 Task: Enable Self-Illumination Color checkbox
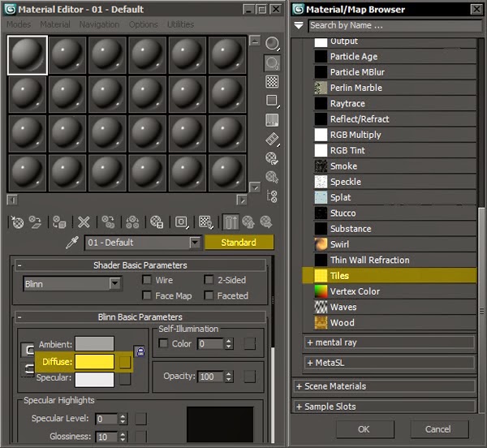tap(163, 343)
